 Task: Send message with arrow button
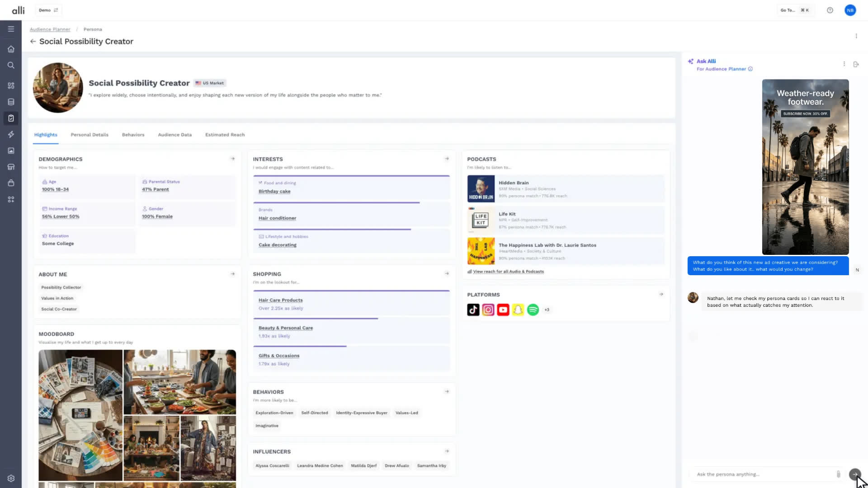point(854,474)
